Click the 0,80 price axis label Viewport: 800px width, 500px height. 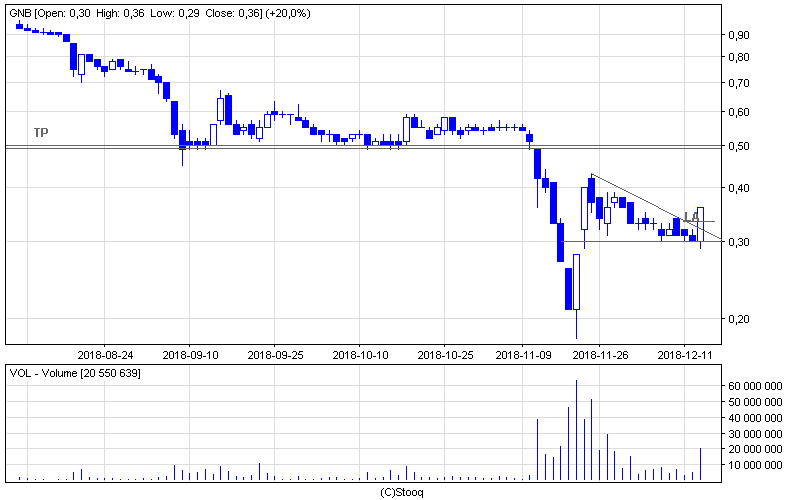(739, 57)
